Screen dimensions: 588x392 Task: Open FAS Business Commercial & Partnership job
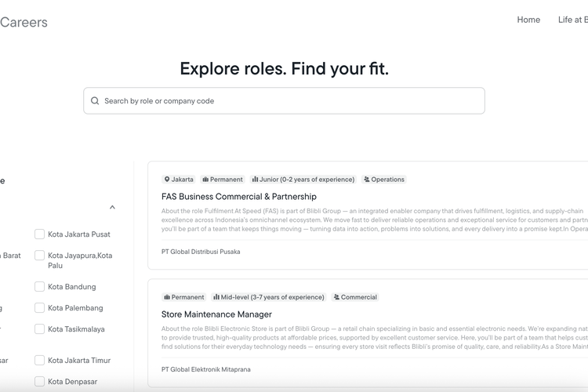coord(239,197)
